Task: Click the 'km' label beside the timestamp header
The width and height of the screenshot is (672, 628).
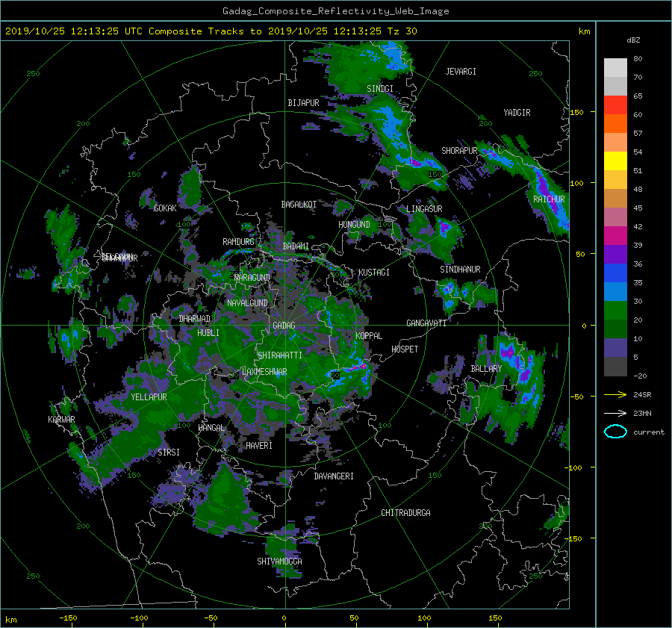Action: click(584, 31)
